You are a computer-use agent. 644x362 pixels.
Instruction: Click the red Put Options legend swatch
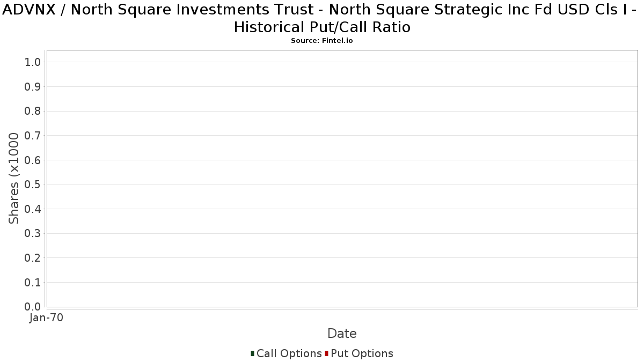tap(326, 353)
